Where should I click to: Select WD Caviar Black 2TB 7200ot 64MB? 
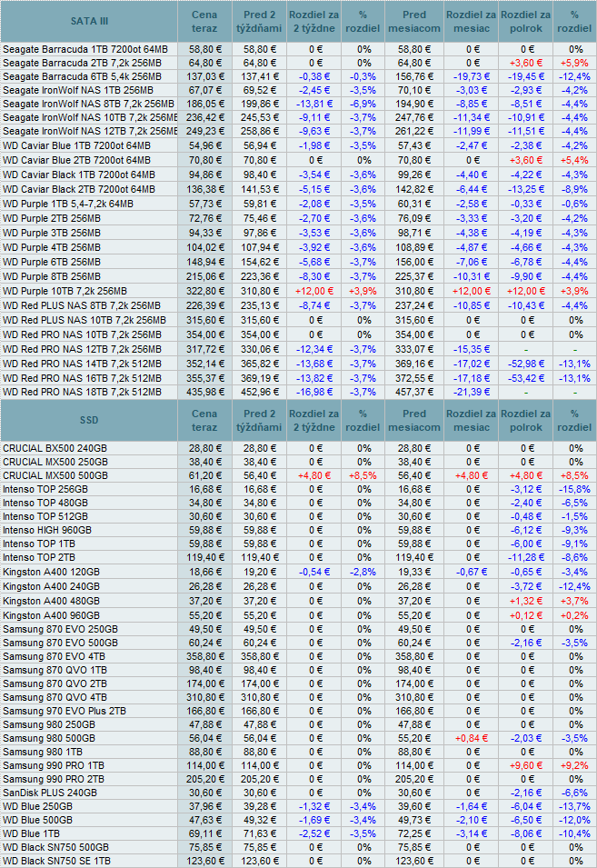79,189
